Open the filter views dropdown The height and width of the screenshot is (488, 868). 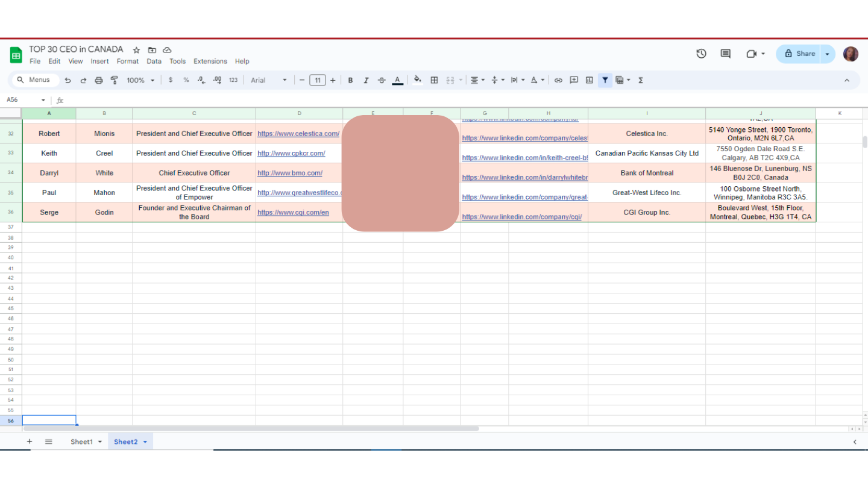pyautogui.click(x=623, y=80)
